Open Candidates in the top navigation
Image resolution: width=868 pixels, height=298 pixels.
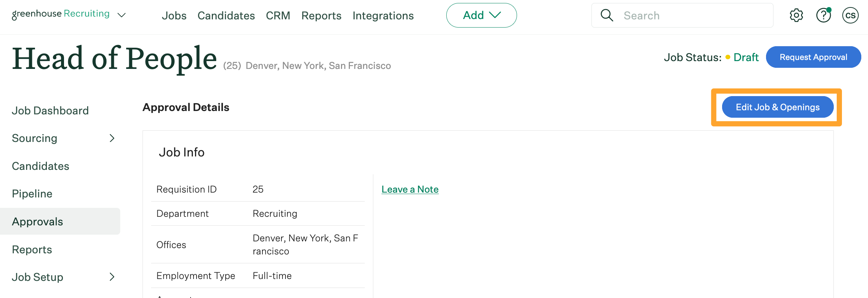point(226,16)
